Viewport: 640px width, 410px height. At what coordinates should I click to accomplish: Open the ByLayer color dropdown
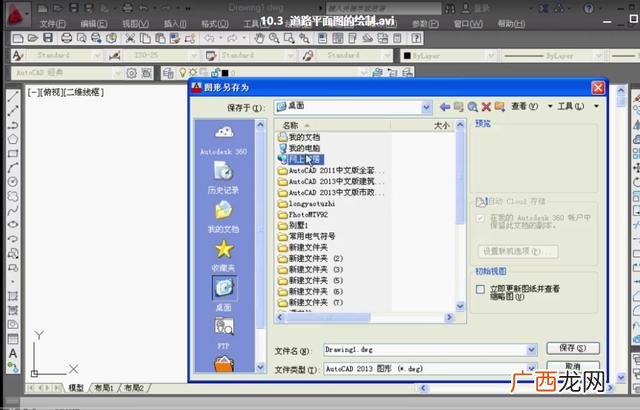pyautogui.click(x=491, y=55)
